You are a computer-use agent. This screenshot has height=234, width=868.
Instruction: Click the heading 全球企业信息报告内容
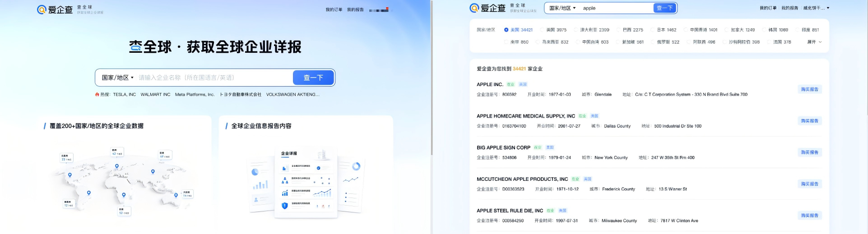tap(261, 126)
